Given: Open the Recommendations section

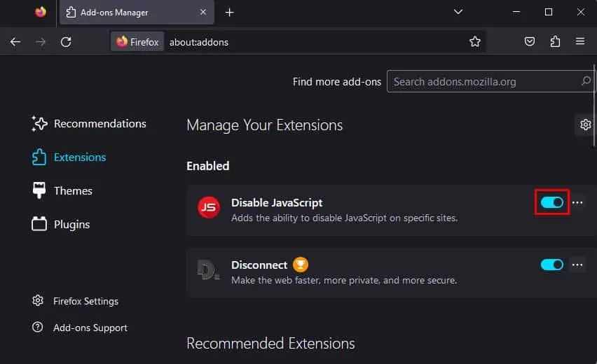Looking at the screenshot, I should 89,124.
